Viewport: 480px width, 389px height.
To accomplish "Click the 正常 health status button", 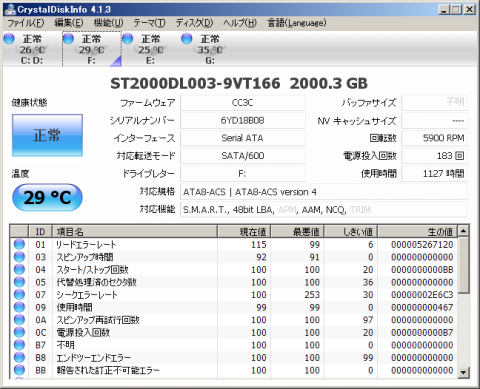I will pos(47,135).
